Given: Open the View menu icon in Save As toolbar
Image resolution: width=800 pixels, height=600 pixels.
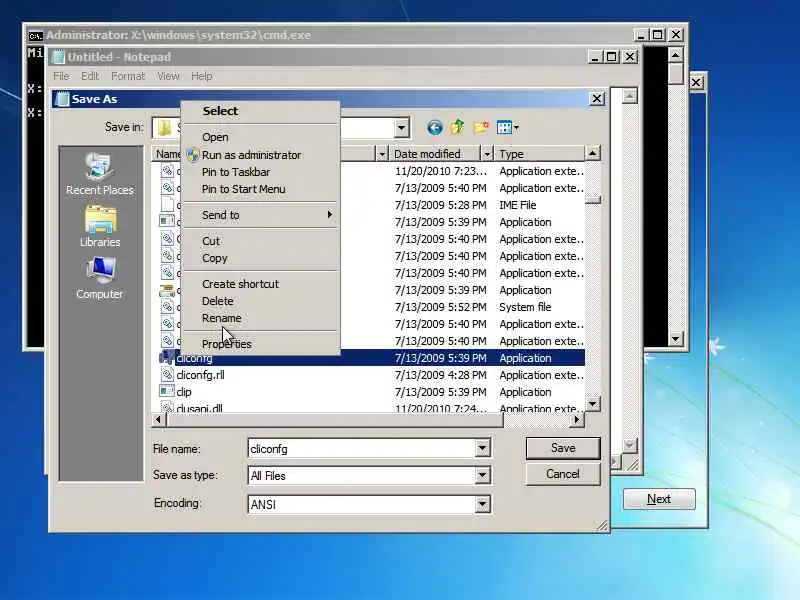Looking at the screenshot, I should (x=507, y=127).
